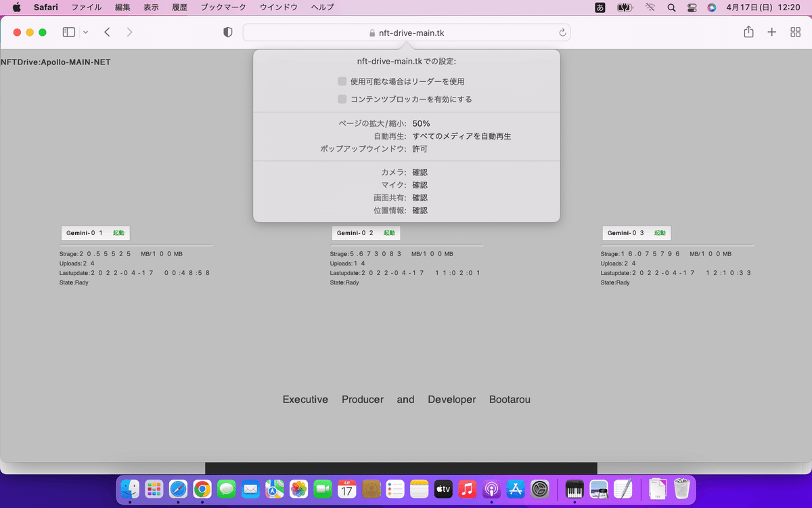
Task: Open the カメラ permission dropdown
Action: pyautogui.click(x=420, y=173)
